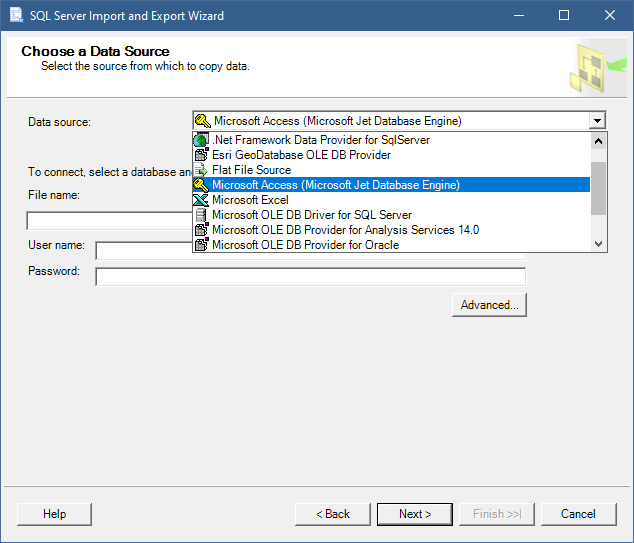Screen dimensions: 634x543
Task: Click into the File name input field
Action: [110, 221]
